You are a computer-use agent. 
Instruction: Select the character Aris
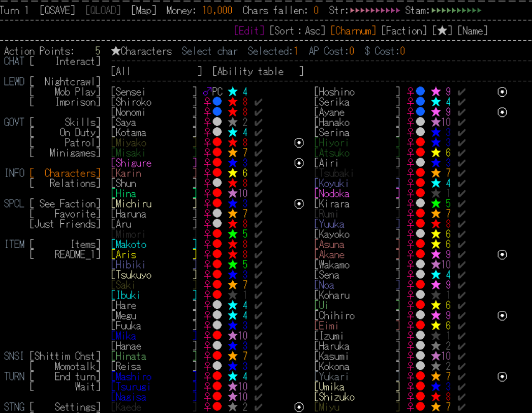[x=154, y=254]
